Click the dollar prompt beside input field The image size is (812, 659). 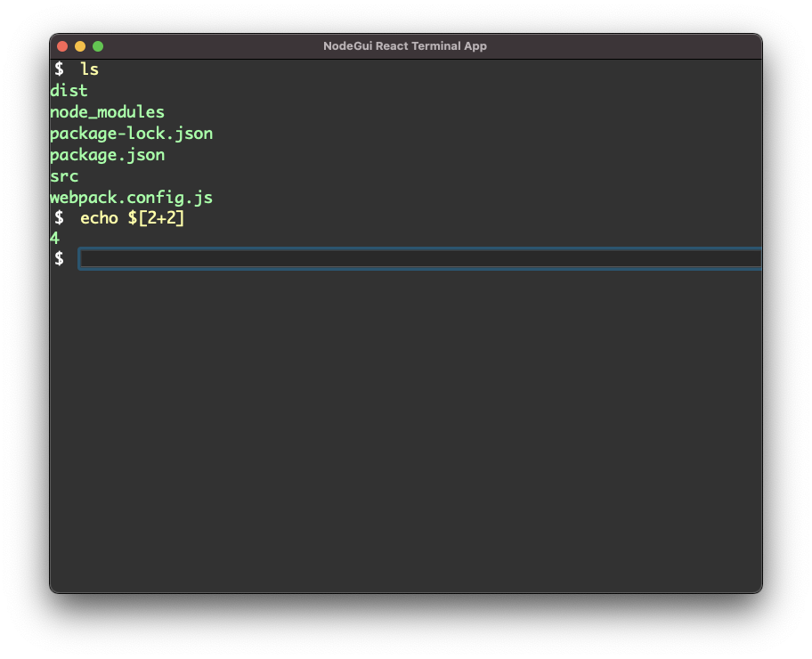(59, 259)
